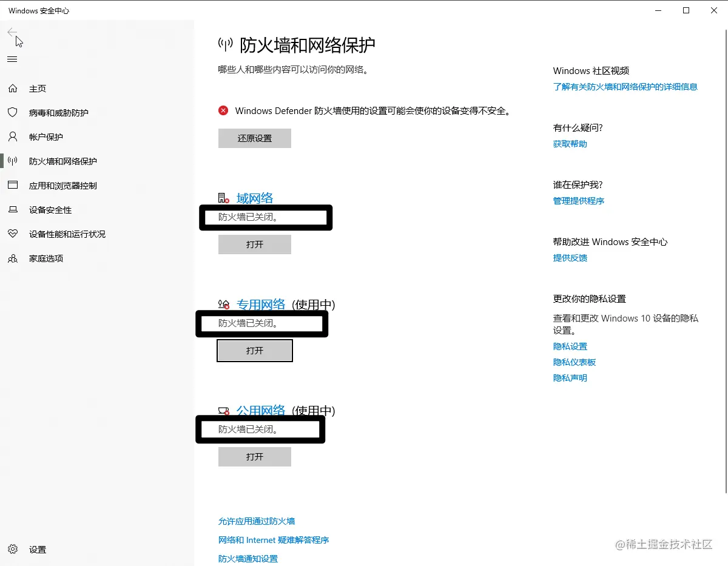Click 防火墙已关闭 text under 域网络

[248, 217]
